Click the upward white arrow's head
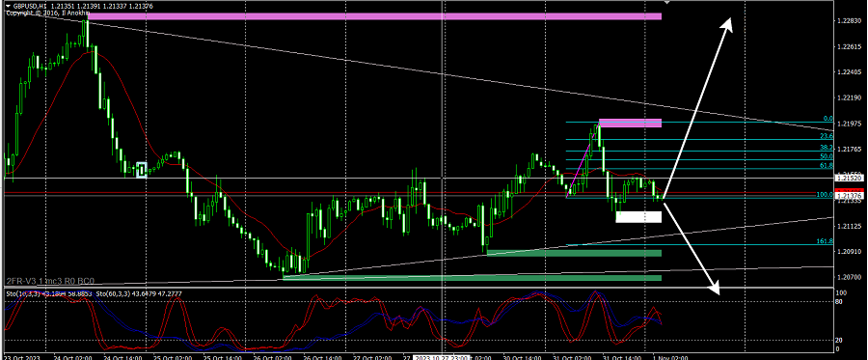Viewport: 868px width, 360px height. 726,25
